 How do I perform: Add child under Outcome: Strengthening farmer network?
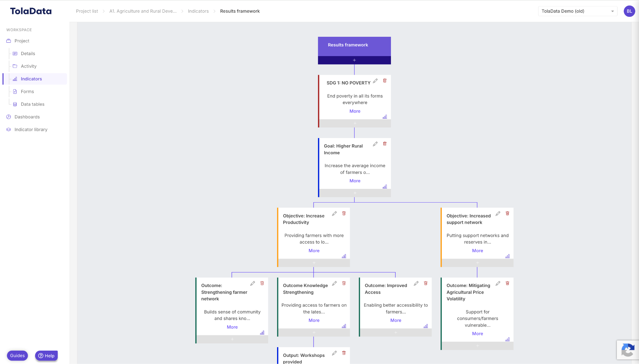pyautogui.click(x=232, y=339)
